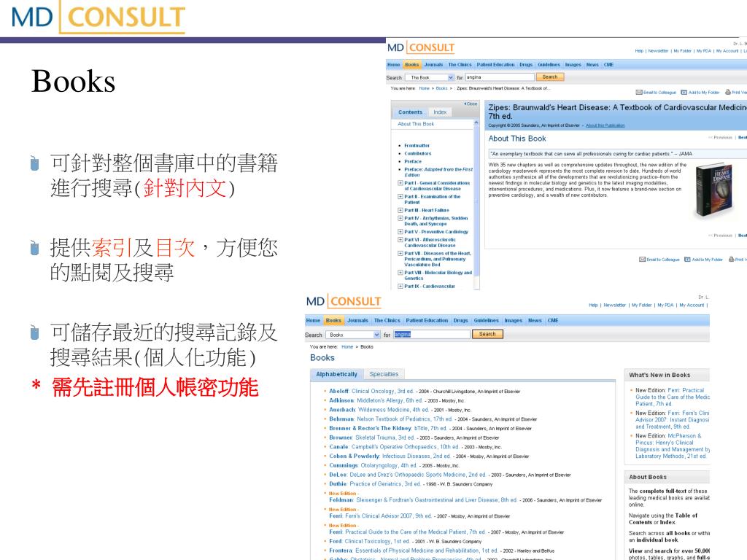747x560 pixels.
Task: Click the top Print Version printer icon
Action: point(728,93)
